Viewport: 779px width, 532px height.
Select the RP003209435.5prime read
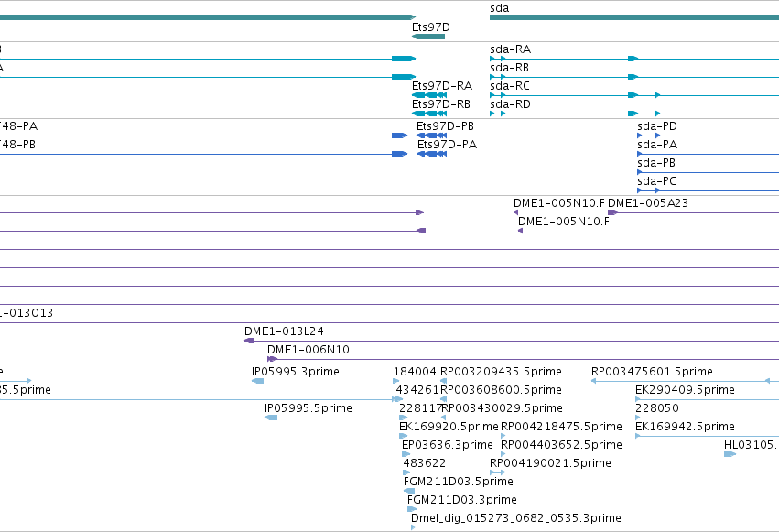point(444,381)
